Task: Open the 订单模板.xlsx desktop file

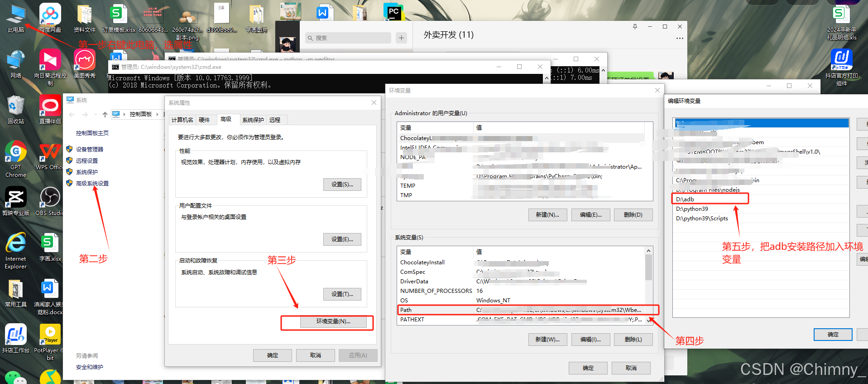Action: pyautogui.click(x=119, y=18)
